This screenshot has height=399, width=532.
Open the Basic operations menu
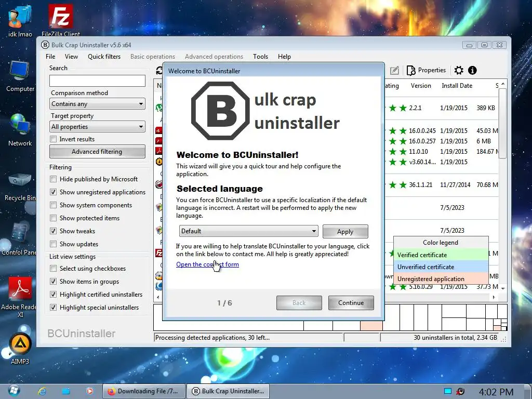153,57
